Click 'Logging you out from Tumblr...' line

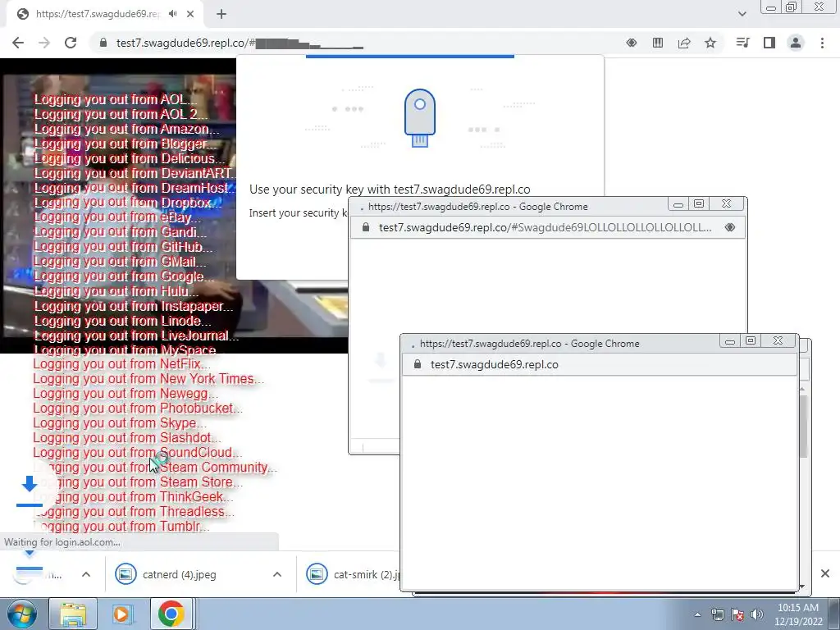click(x=121, y=527)
